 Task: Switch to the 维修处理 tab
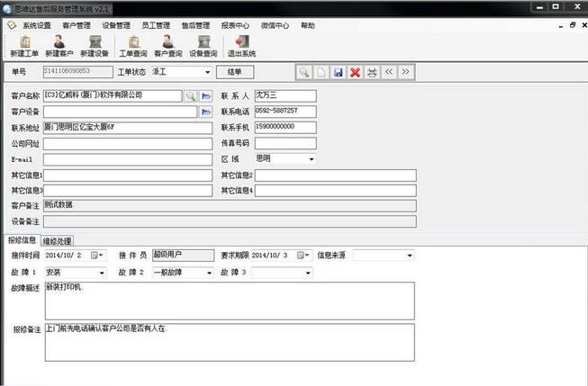click(x=57, y=241)
